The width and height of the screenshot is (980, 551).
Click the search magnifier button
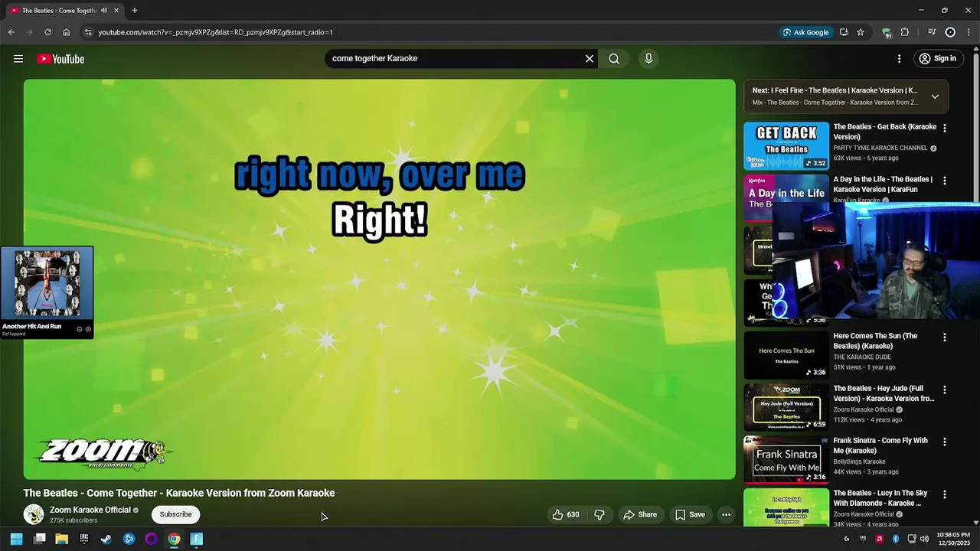click(x=614, y=58)
